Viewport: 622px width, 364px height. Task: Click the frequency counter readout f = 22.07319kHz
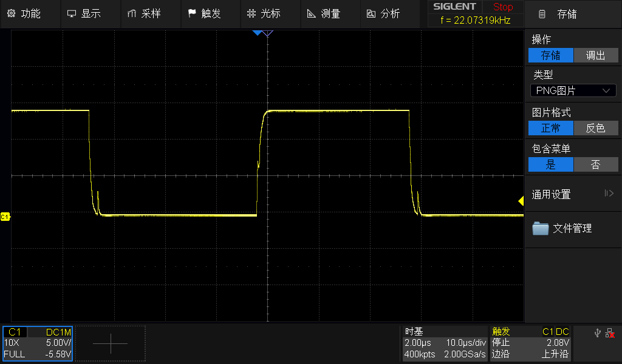pos(475,20)
